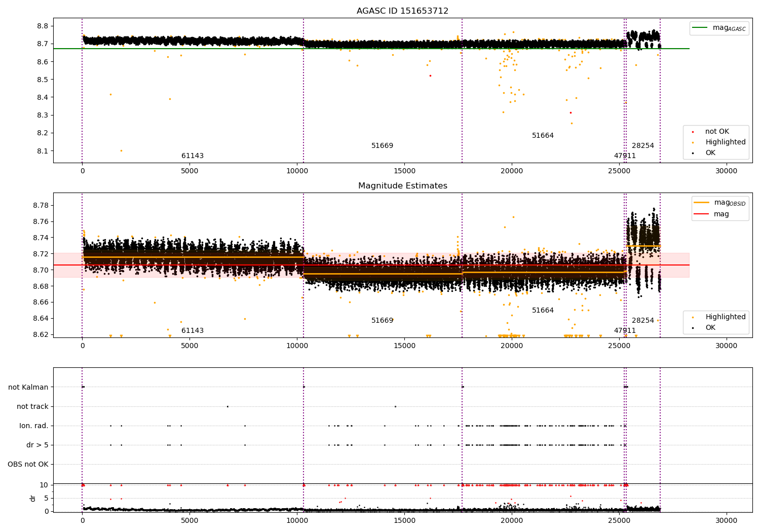Select the 'dr > 5' row label
The image size is (760, 532).
[37, 445]
